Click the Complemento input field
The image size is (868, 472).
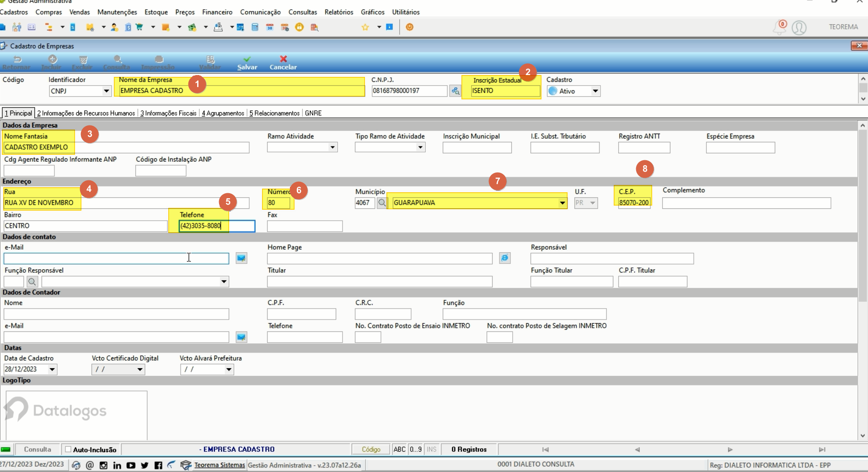coord(746,203)
